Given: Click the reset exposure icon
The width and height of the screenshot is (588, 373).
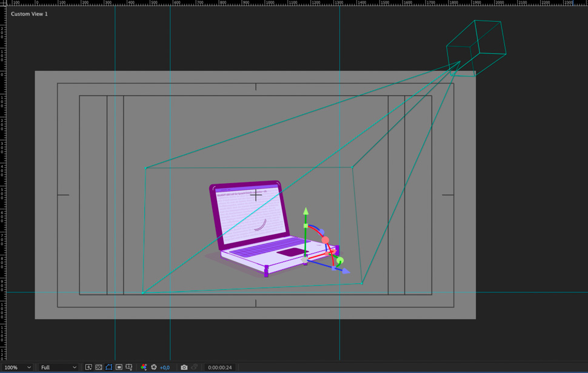Looking at the screenshot, I should pyautogui.click(x=154, y=368).
